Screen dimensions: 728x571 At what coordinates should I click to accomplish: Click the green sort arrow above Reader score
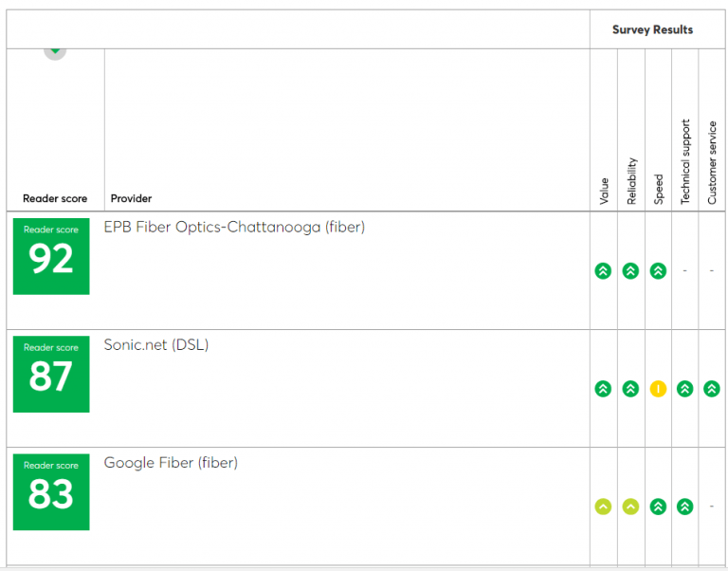[55, 51]
